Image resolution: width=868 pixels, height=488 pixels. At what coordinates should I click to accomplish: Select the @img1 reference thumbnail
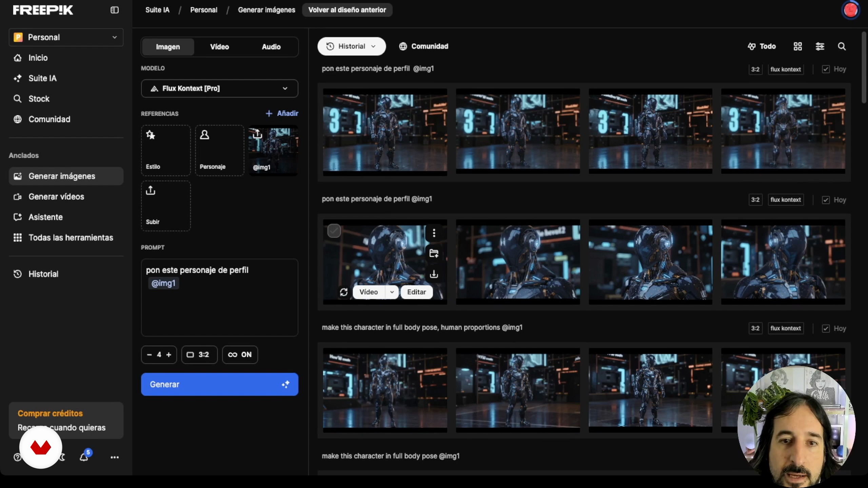pos(273,150)
